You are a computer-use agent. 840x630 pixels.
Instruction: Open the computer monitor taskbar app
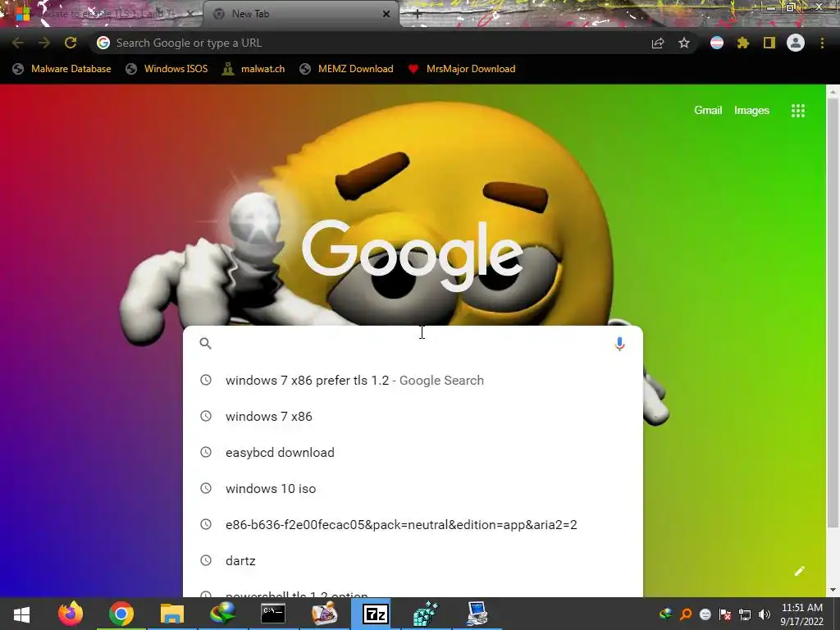point(477,614)
